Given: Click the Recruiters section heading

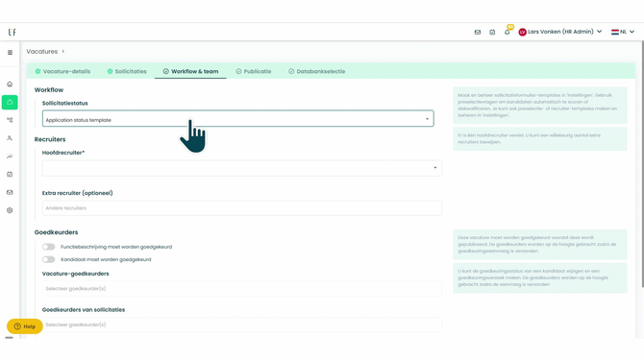Looking at the screenshot, I should point(50,139).
